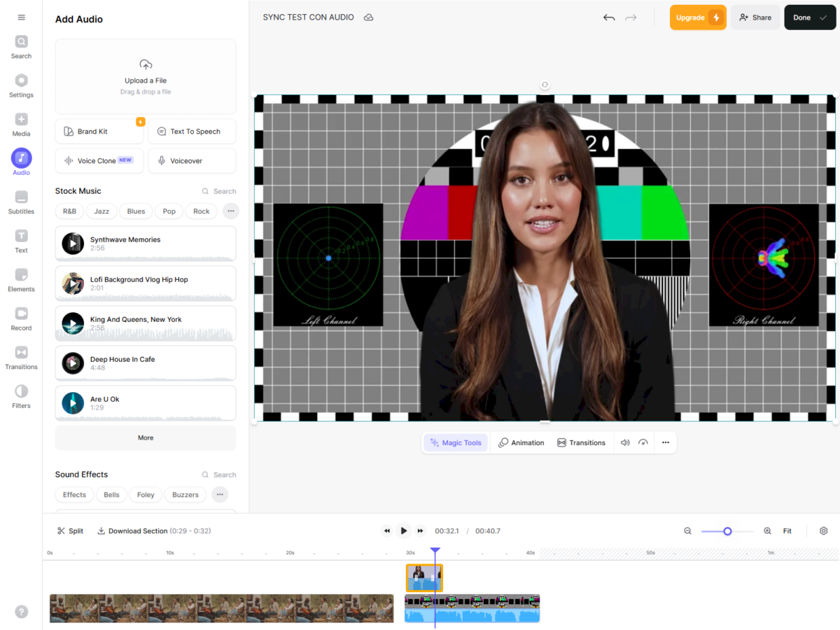This screenshot has width=840, height=630.
Task: Open timeline settings gear
Action: 823,531
